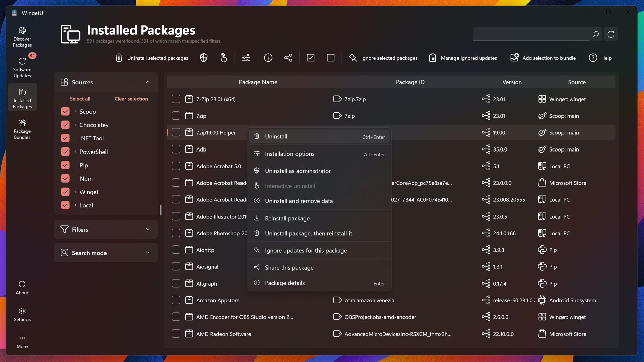This screenshot has width=644, height=362.
Task: Click the select all checkmark toolbar icon
Action: [x=311, y=58]
